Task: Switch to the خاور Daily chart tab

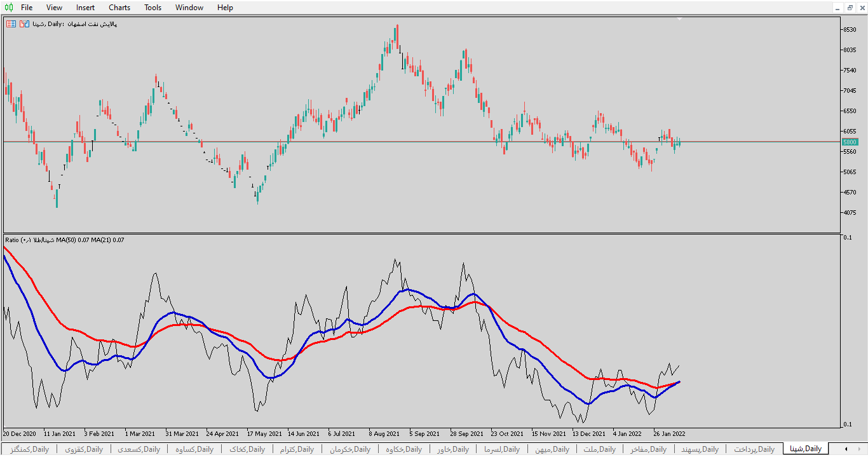Action: click(452, 449)
